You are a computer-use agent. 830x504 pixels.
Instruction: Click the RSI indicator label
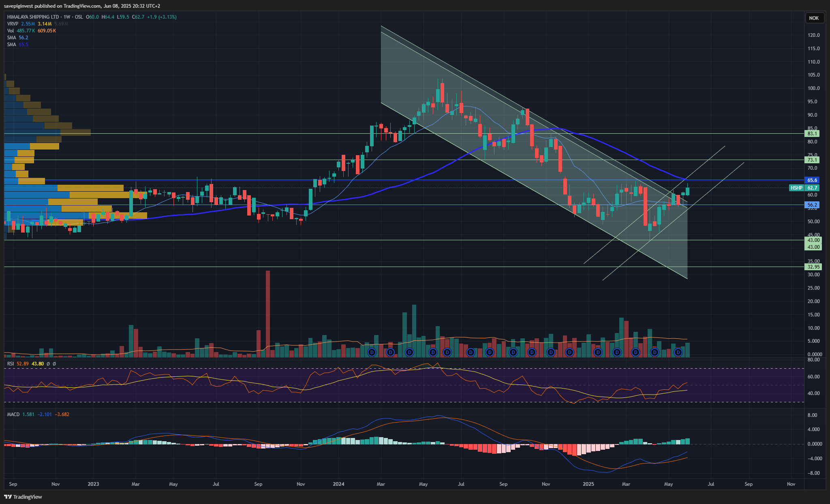point(11,364)
